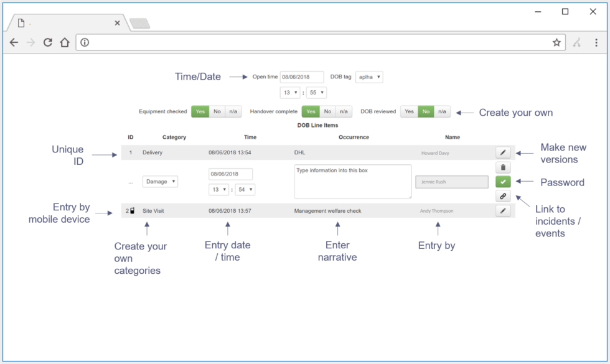Screen dimensions: 610x364
Task: Open the link-to-incidents paperclip icon
Action: click(x=502, y=197)
